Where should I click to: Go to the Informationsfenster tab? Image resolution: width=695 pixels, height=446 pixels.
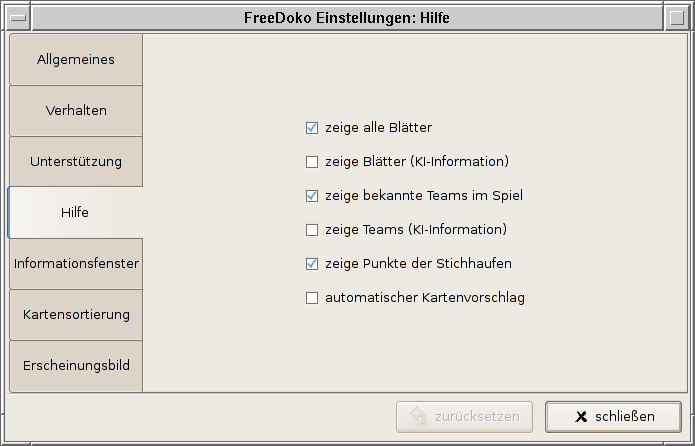pos(76,264)
